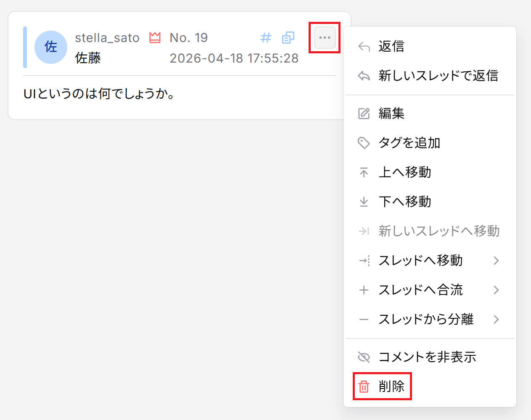Click the minus icon beside スレッドから分離
This screenshot has width=531, height=420.
pyautogui.click(x=364, y=319)
